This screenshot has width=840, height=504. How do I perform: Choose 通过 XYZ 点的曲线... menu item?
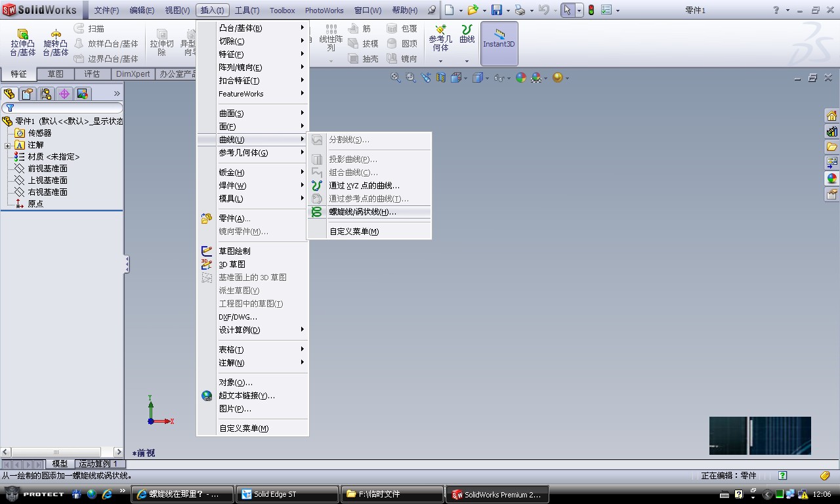369,186
